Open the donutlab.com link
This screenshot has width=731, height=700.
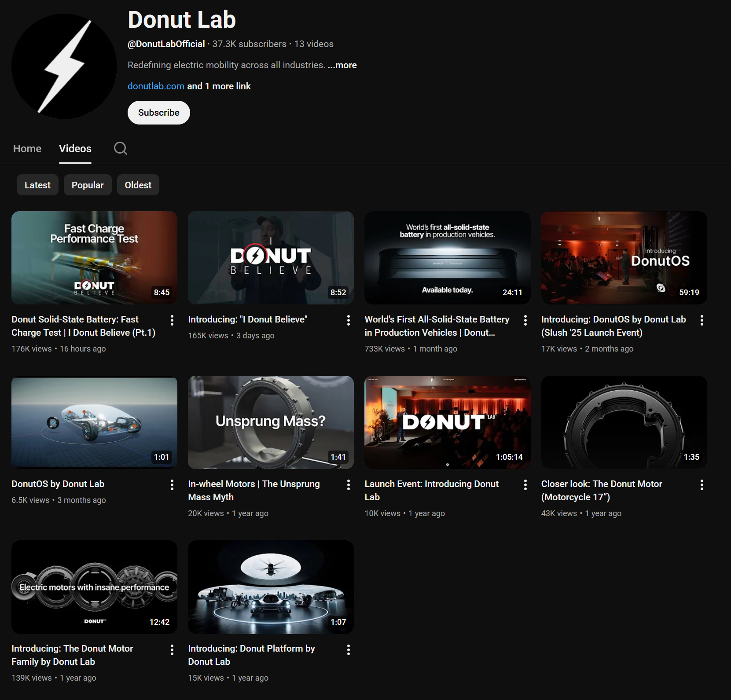click(156, 86)
